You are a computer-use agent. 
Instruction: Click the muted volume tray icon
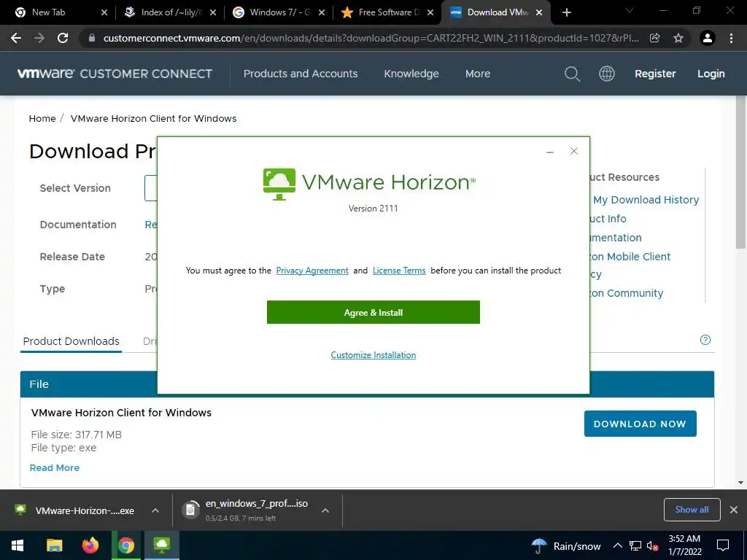[652, 546]
